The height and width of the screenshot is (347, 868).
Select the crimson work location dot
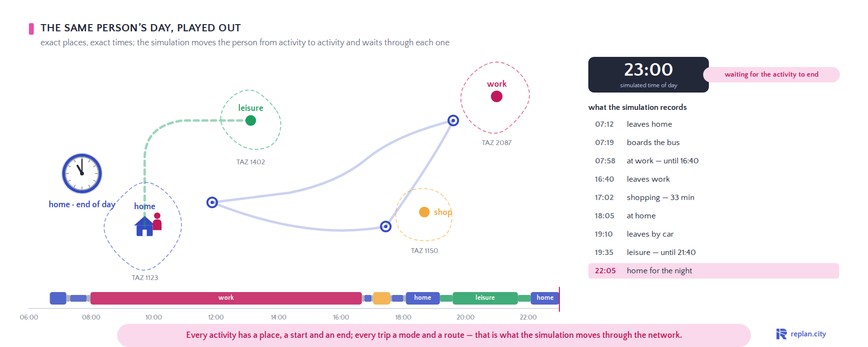497,96
